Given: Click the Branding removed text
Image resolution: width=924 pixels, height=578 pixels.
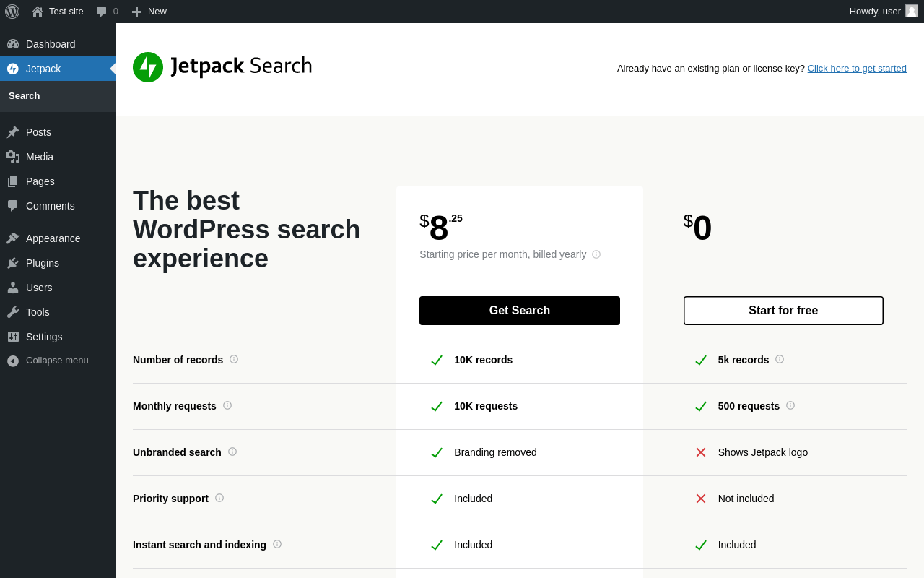Looking at the screenshot, I should click(x=495, y=452).
